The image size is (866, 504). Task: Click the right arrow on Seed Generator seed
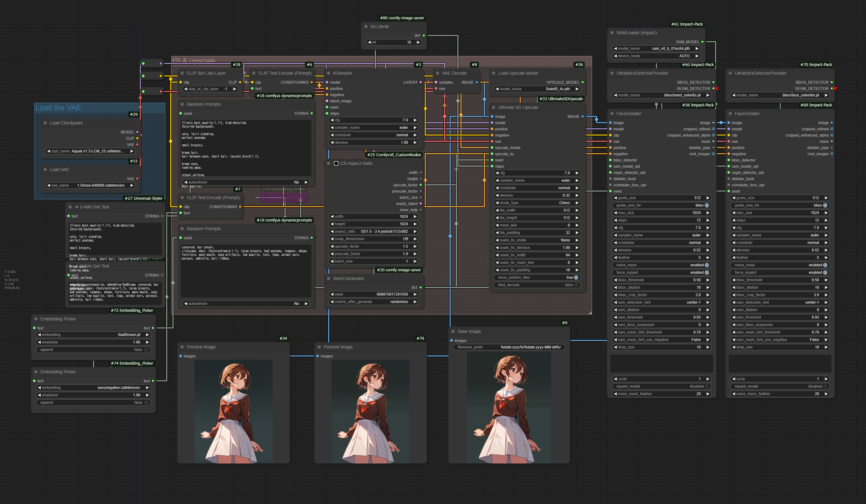point(415,294)
